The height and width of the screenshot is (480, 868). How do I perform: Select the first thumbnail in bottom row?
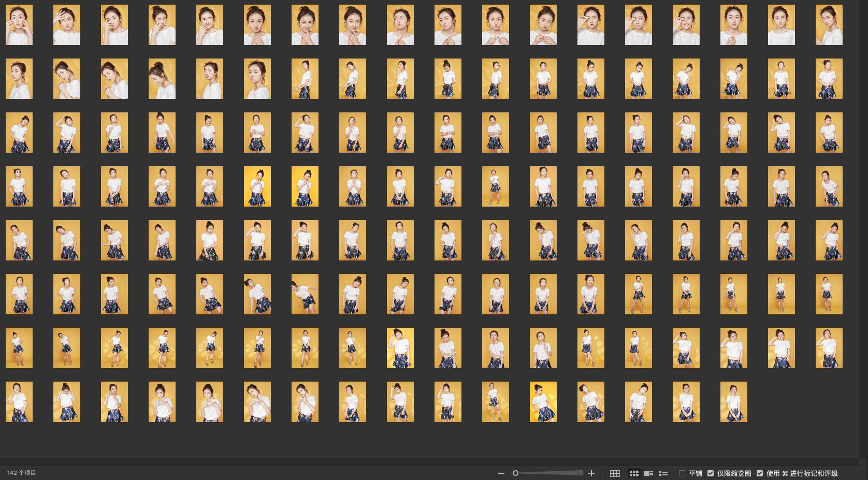(x=19, y=402)
